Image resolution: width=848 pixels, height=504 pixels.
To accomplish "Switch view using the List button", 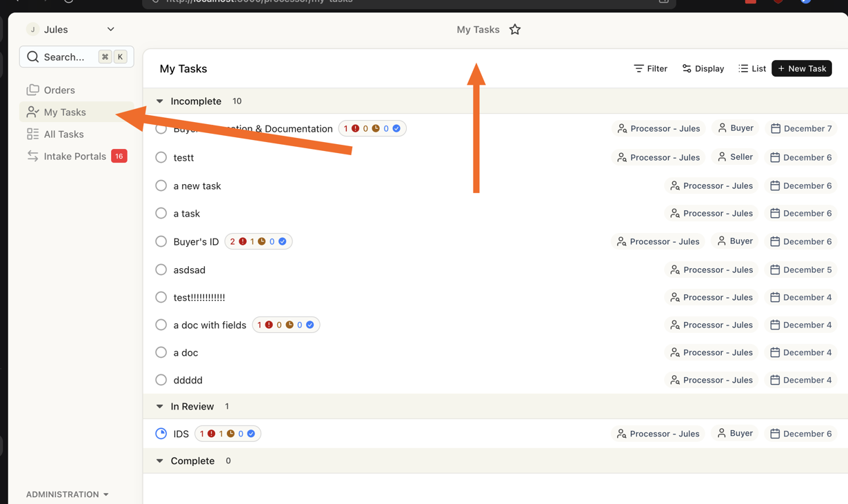I will click(752, 69).
